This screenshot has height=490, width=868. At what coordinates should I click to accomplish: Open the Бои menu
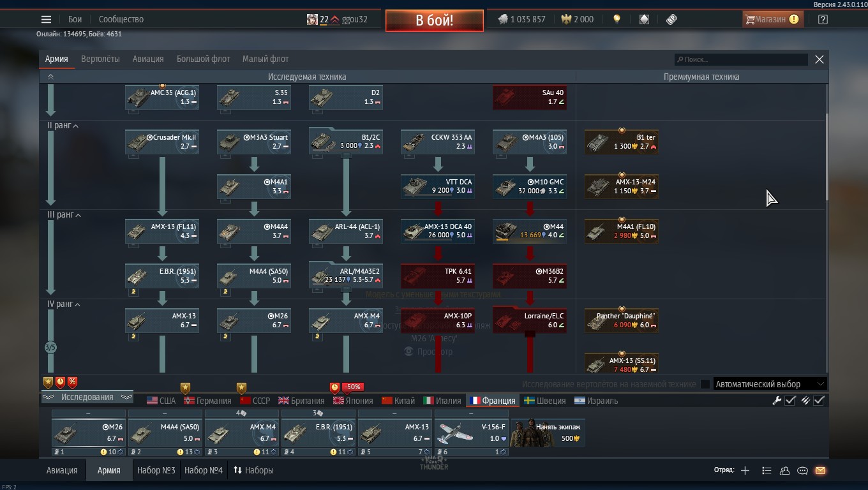coord(75,19)
